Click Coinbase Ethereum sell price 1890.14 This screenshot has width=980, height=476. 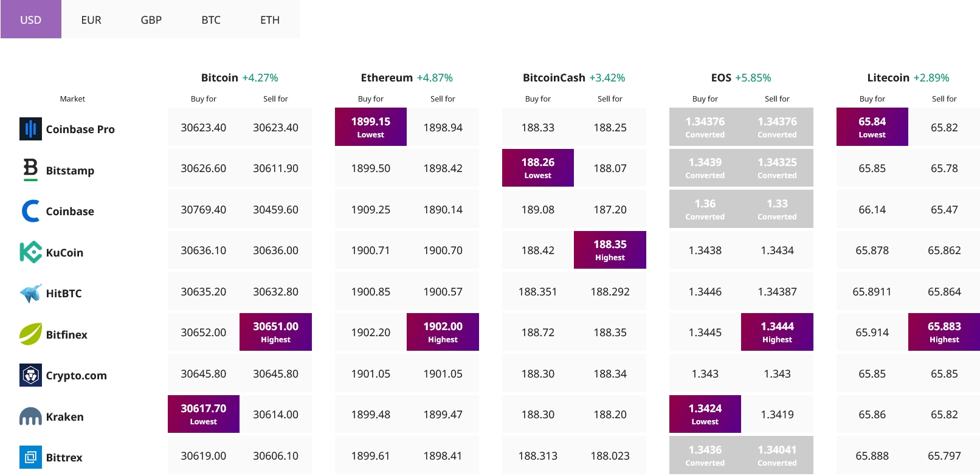tap(443, 210)
